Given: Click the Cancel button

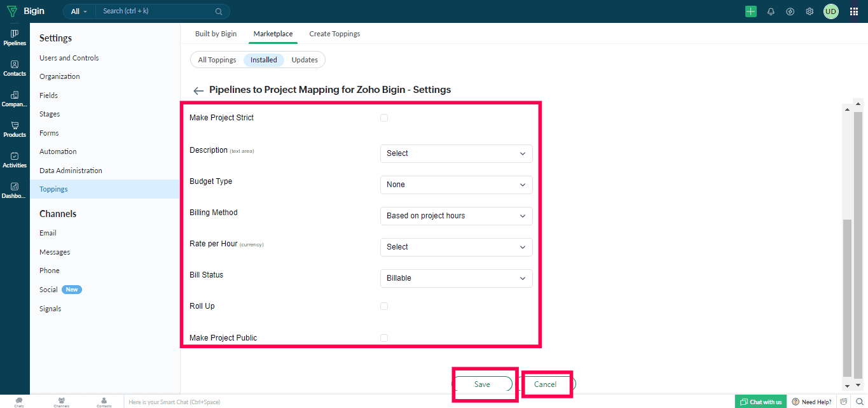Looking at the screenshot, I should pyautogui.click(x=545, y=384).
